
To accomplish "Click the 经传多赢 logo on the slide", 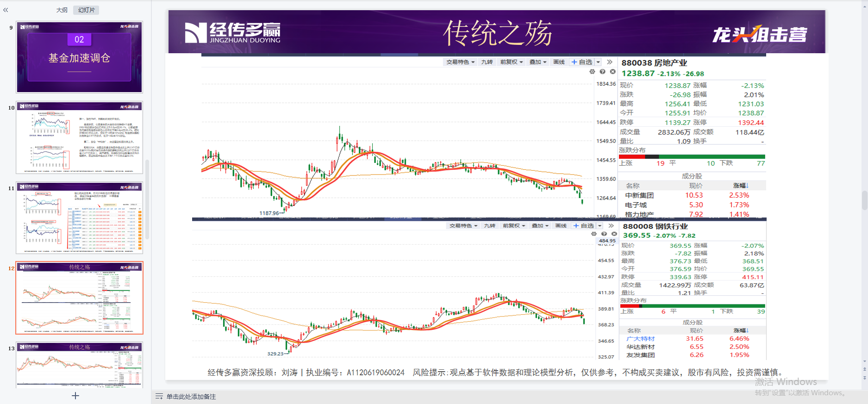I will click(232, 33).
